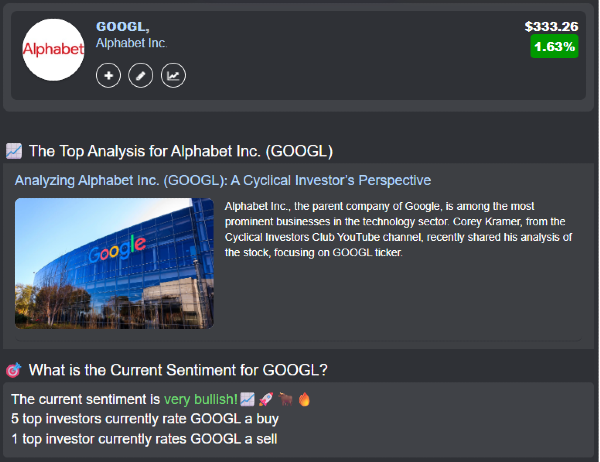Click the target emoji beside Sentiment heading

pyautogui.click(x=14, y=370)
